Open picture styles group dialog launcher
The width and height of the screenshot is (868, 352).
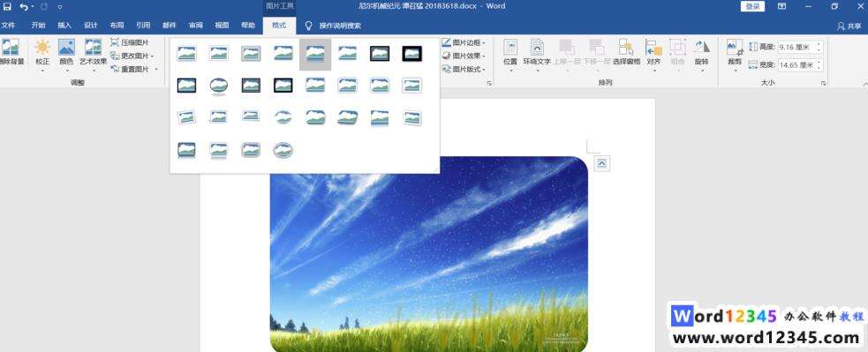pos(489,83)
